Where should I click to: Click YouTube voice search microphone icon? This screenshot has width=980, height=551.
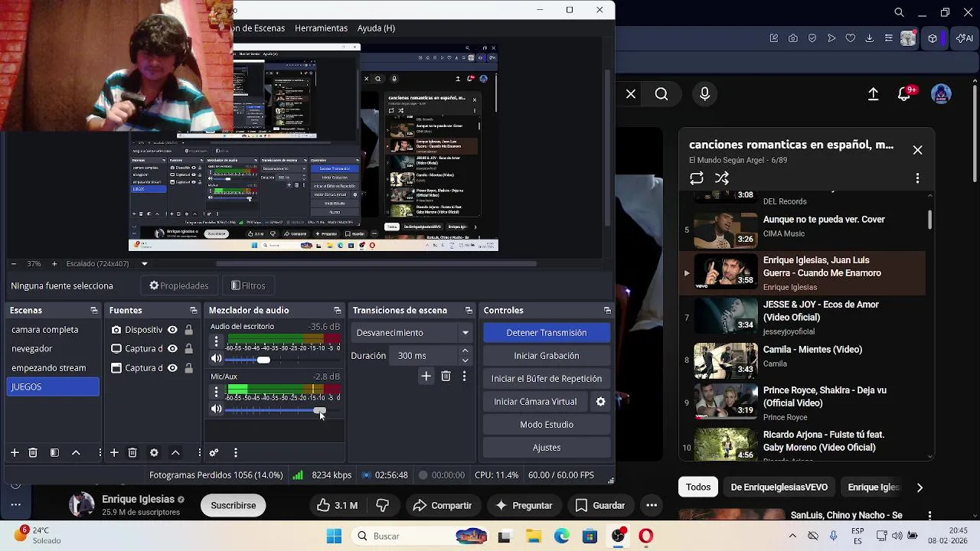[x=704, y=94]
